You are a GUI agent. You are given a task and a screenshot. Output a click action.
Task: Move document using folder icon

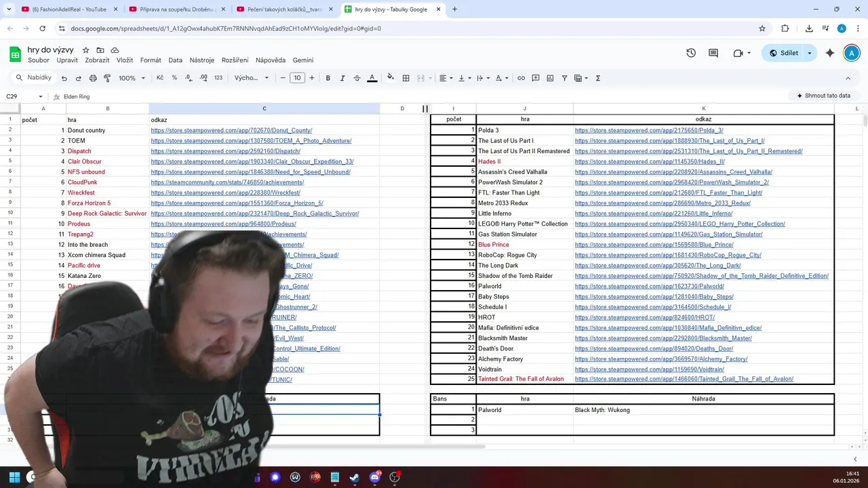coord(100,50)
